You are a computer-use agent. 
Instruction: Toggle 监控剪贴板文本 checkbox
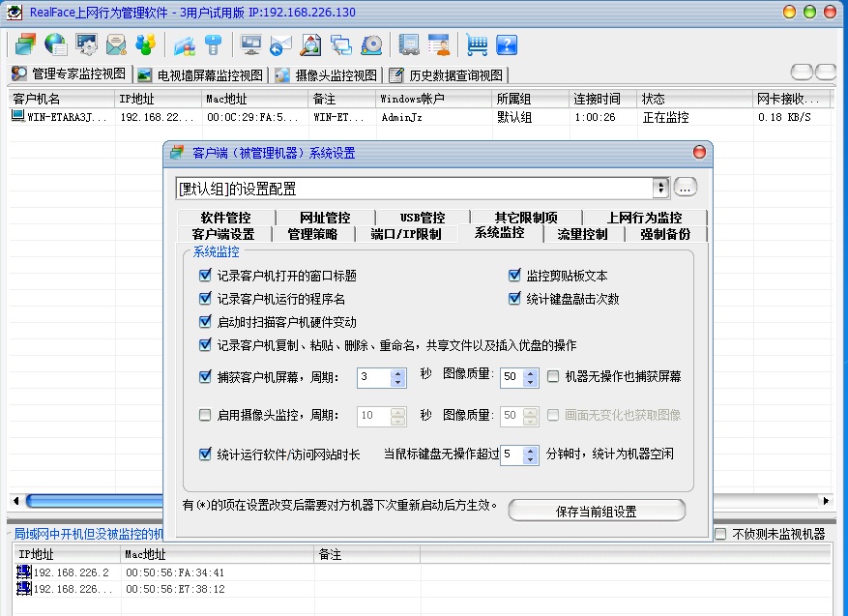click(x=514, y=276)
